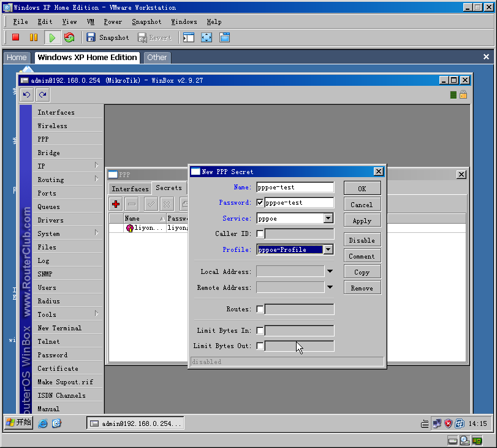The height and width of the screenshot is (448, 497).
Task: Click the Password input field
Action: click(x=299, y=203)
